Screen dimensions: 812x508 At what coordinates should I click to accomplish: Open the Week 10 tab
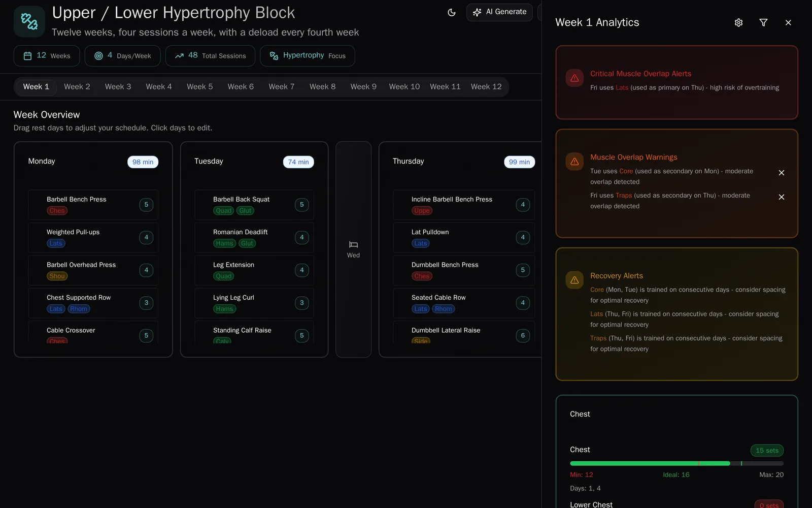[404, 87]
